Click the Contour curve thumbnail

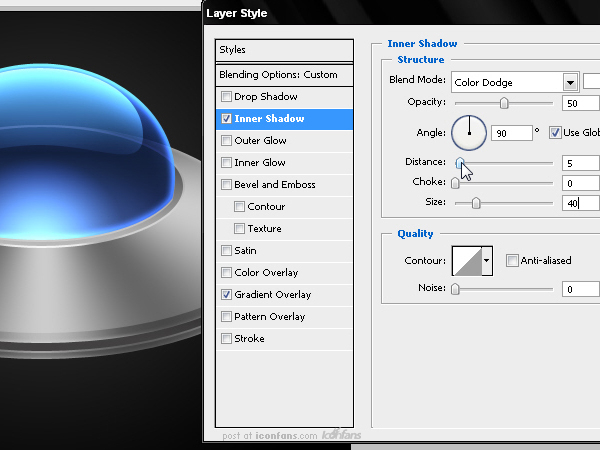[467, 261]
